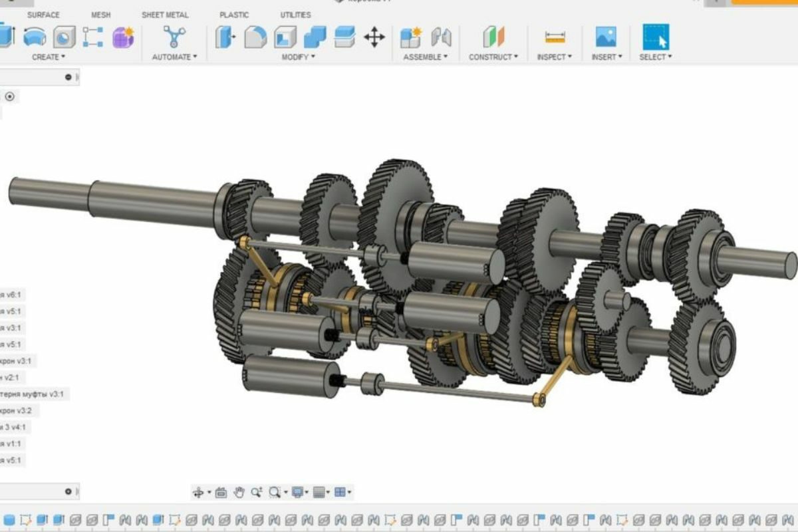Activate the Select window tool icon

tap(656, 37)
